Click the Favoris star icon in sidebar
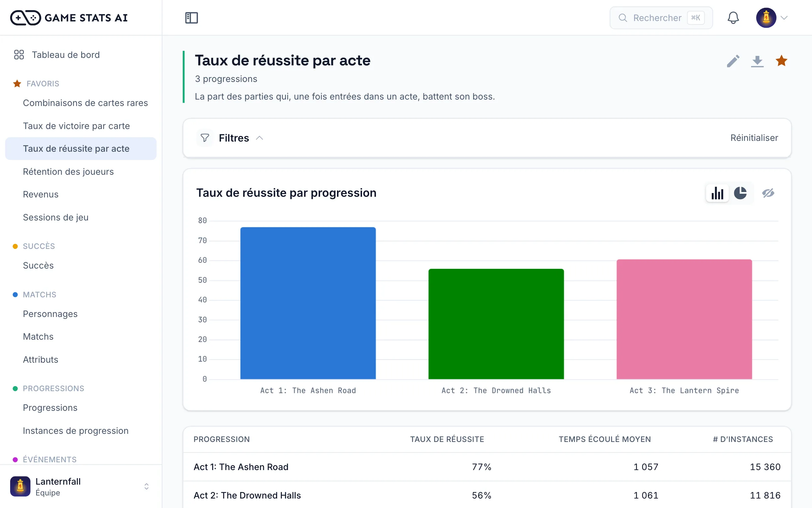Image resolution: width=812 pixels, height=508 pixels. 17,84
